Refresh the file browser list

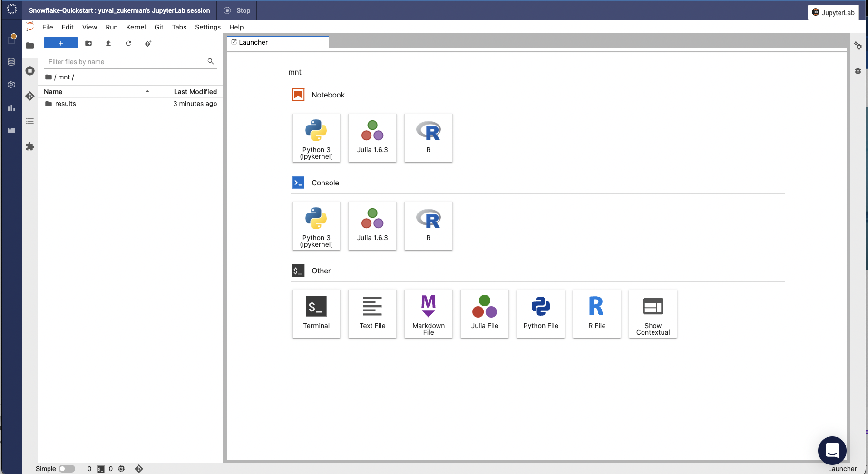[x=128, y=43]
